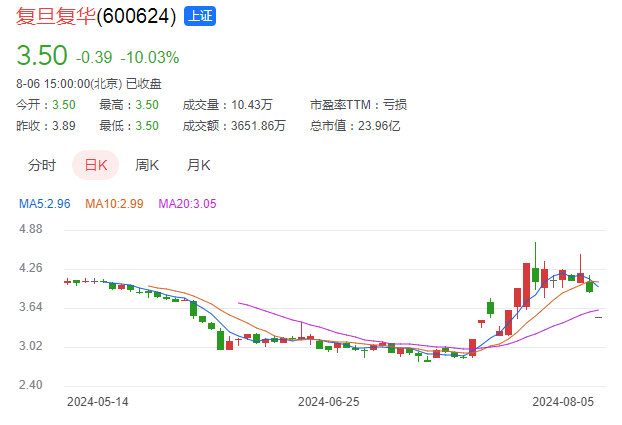Click the 3.02 y-axis label
This screenshot has height=425, width=622.
(31, 346)
